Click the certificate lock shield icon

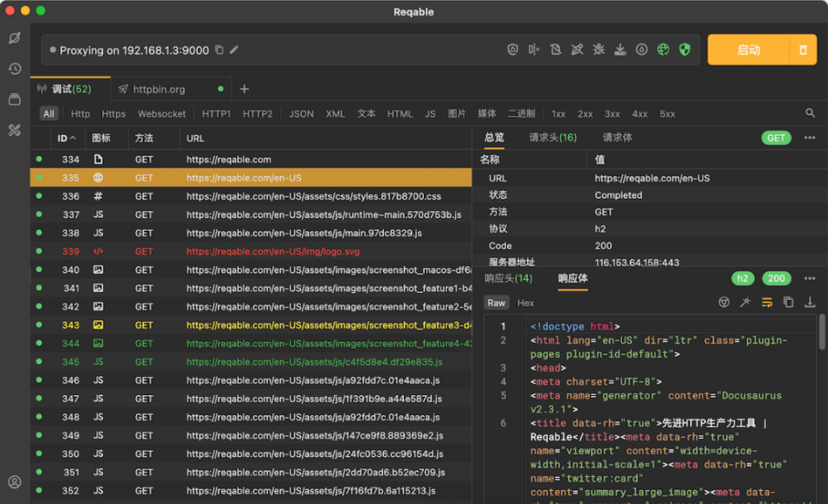pos(512,49)
